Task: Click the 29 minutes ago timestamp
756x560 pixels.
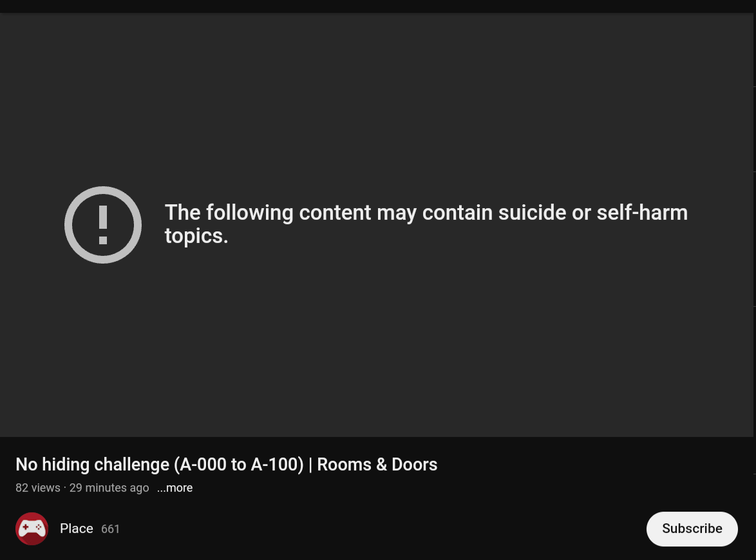Action: 109,488
